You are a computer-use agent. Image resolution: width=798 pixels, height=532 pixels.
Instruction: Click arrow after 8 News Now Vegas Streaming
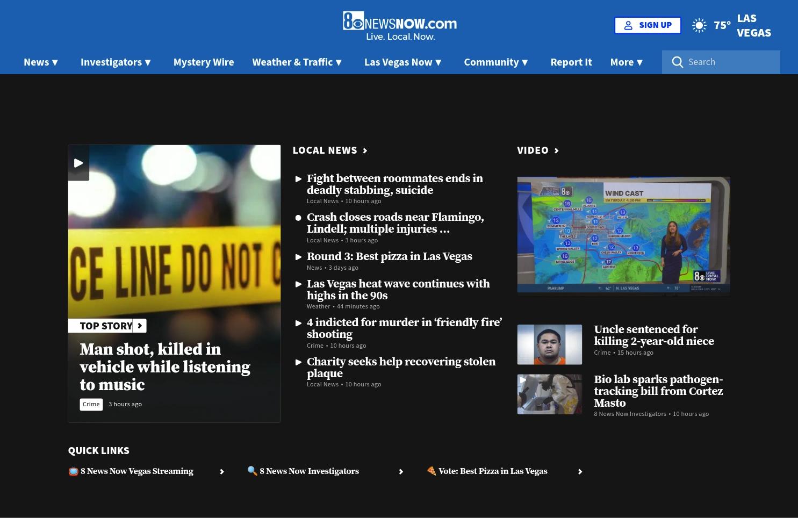pyautogui.click(x=222, y=472)
